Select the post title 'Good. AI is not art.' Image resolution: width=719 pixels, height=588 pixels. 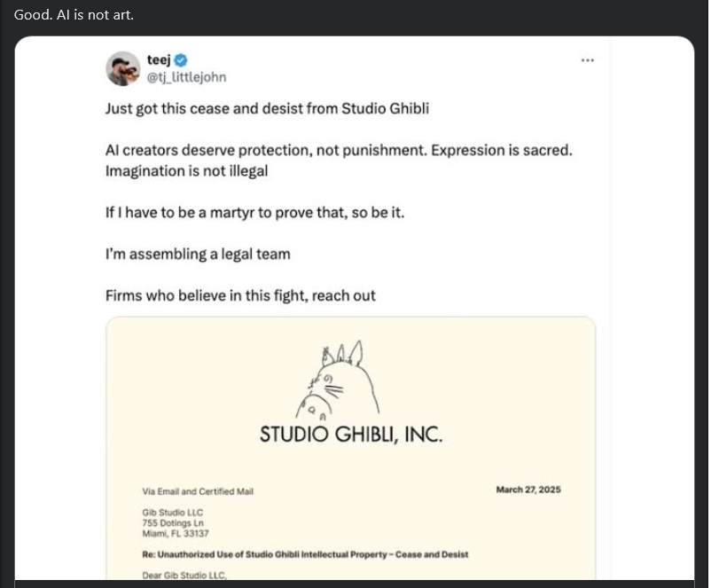coord(74,13)
